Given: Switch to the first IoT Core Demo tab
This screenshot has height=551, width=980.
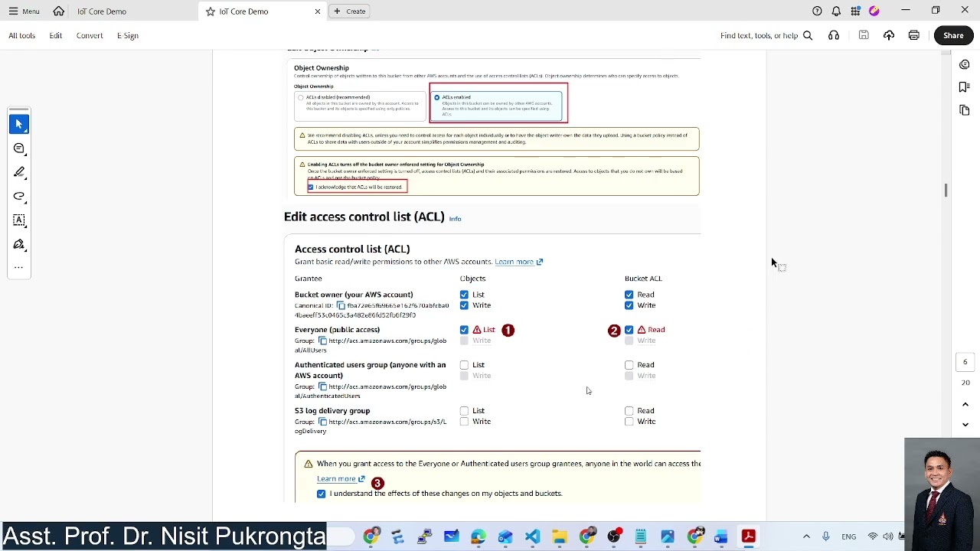Looking at the screenshot, I should [x=102, y=11].
